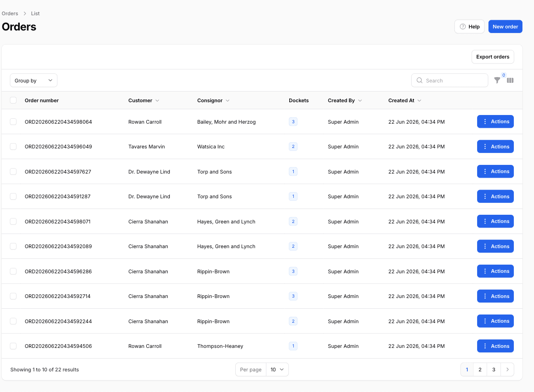Click order number ORD202606220434596286
This screenshot has height=392, width=534.
click(x=58, y=272)
